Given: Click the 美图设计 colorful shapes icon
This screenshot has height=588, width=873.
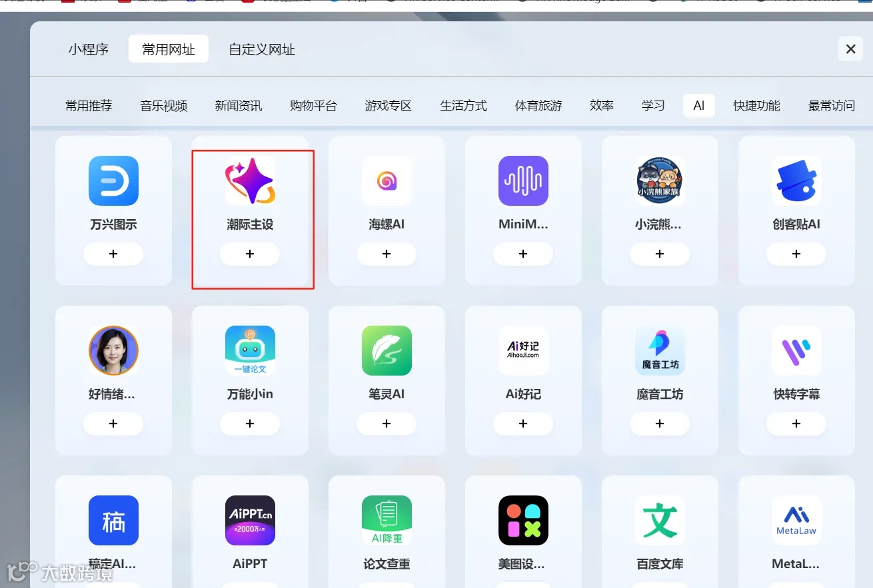Looking at the screenshot, I should (523, 520).
